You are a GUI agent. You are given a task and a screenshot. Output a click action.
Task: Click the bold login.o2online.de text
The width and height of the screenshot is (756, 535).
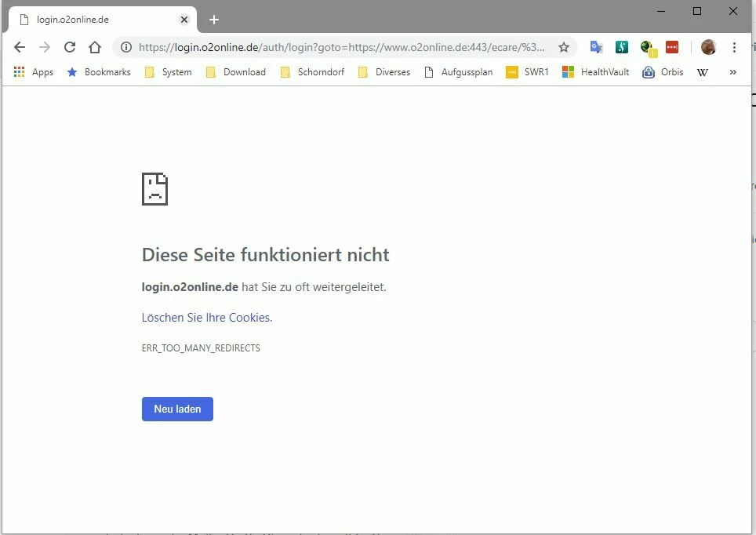pos(190,287)
